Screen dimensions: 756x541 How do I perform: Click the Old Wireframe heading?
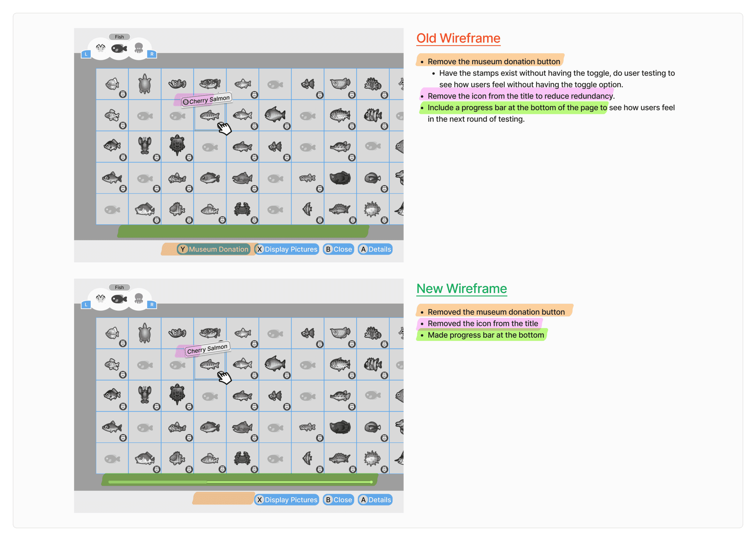[x=458, y=38]
